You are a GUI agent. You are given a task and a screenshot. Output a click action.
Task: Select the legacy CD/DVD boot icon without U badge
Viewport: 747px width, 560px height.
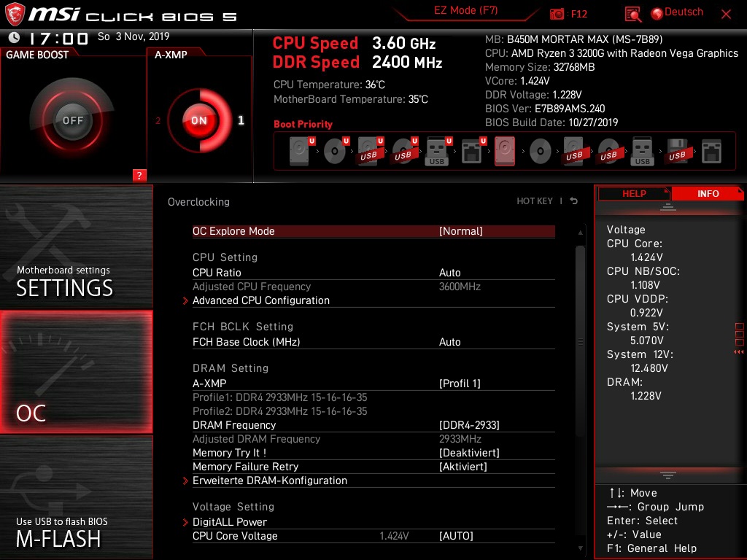point(541,152)
